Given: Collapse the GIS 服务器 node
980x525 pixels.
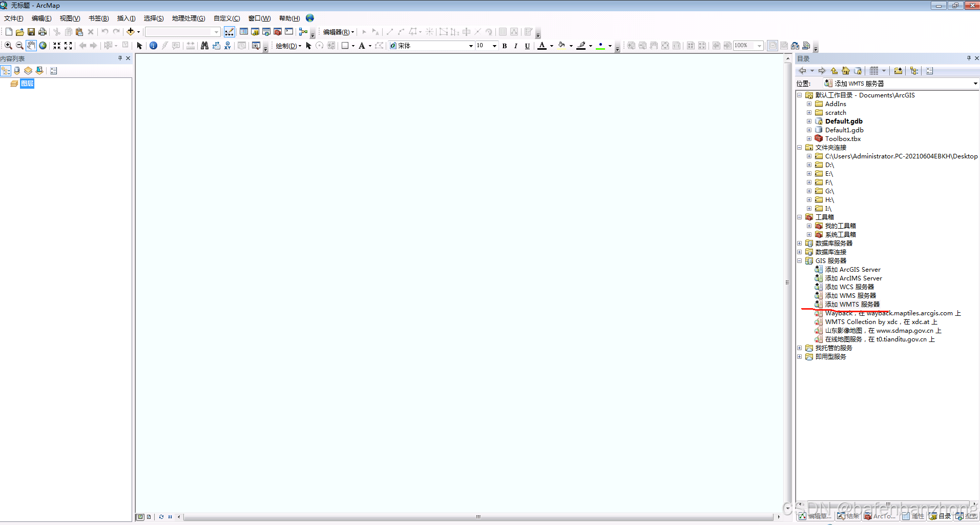Looking at the screenshot, I should (x=799, y=260).
